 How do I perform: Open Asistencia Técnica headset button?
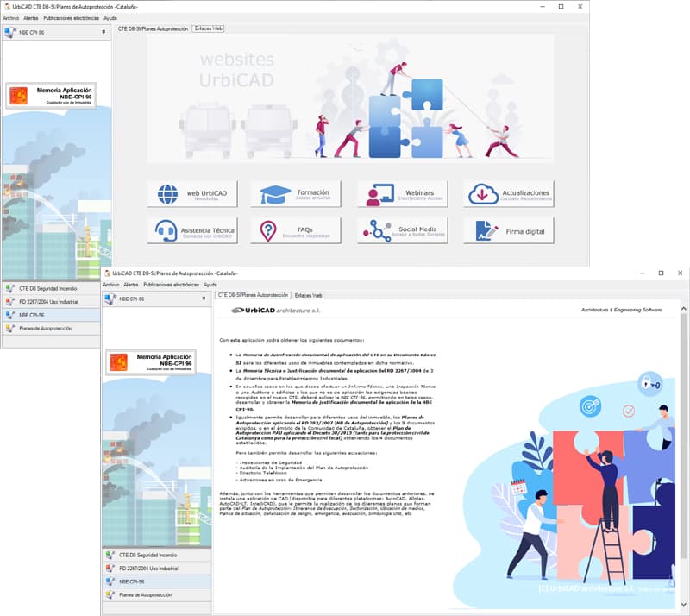tap(192, 230)
